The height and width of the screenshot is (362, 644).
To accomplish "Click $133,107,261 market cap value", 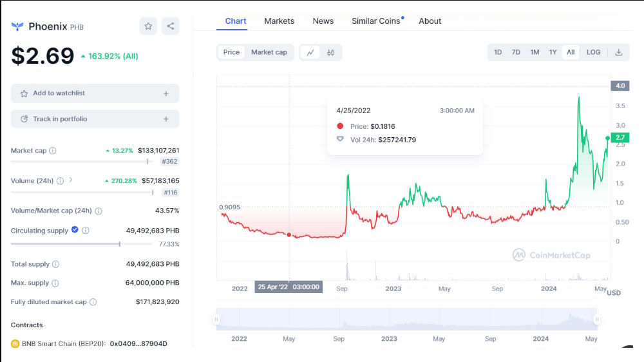I will pyautogui.click(x=158, y=150).
